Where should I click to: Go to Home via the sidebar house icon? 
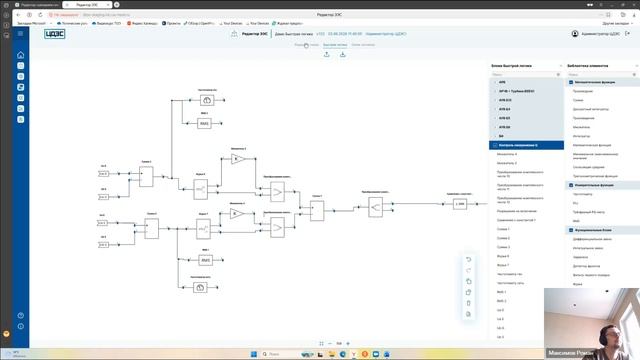point(20,55)
